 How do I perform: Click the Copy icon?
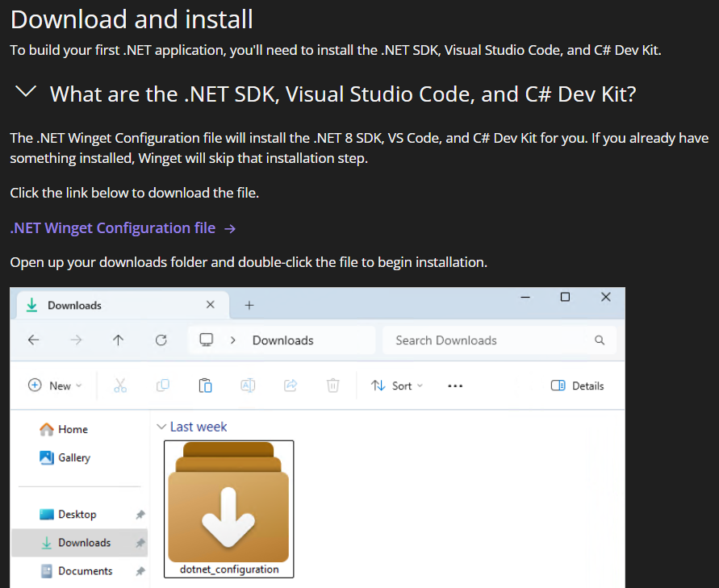tap(163, 386)
